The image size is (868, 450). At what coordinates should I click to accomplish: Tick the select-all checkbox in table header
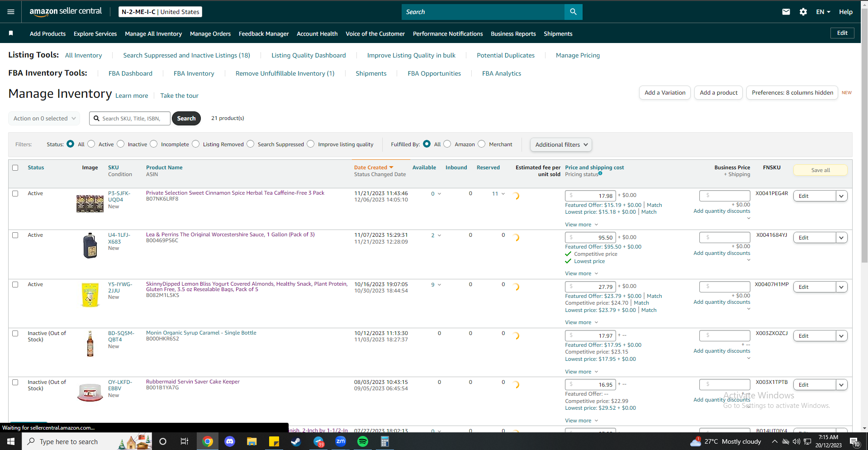point(15,168)
